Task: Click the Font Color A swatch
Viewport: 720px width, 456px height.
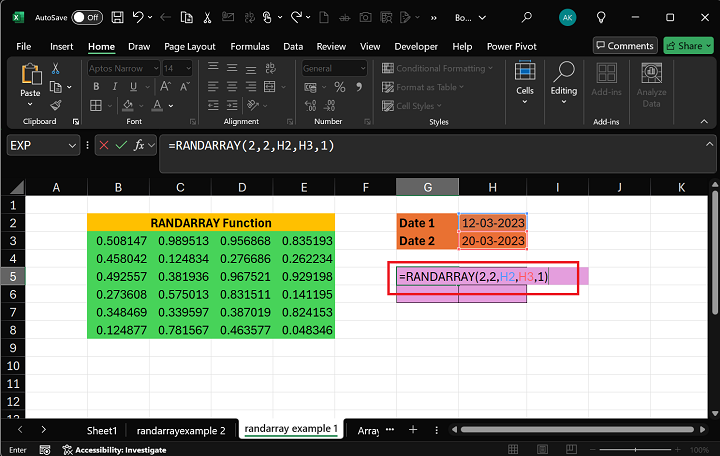Action: coord(157,106)
